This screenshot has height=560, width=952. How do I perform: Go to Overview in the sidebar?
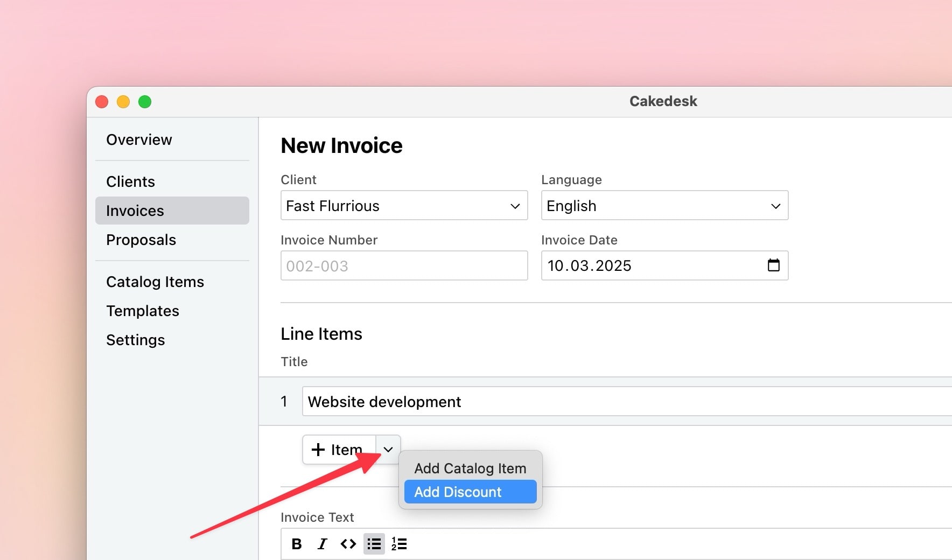coord(139,140)
